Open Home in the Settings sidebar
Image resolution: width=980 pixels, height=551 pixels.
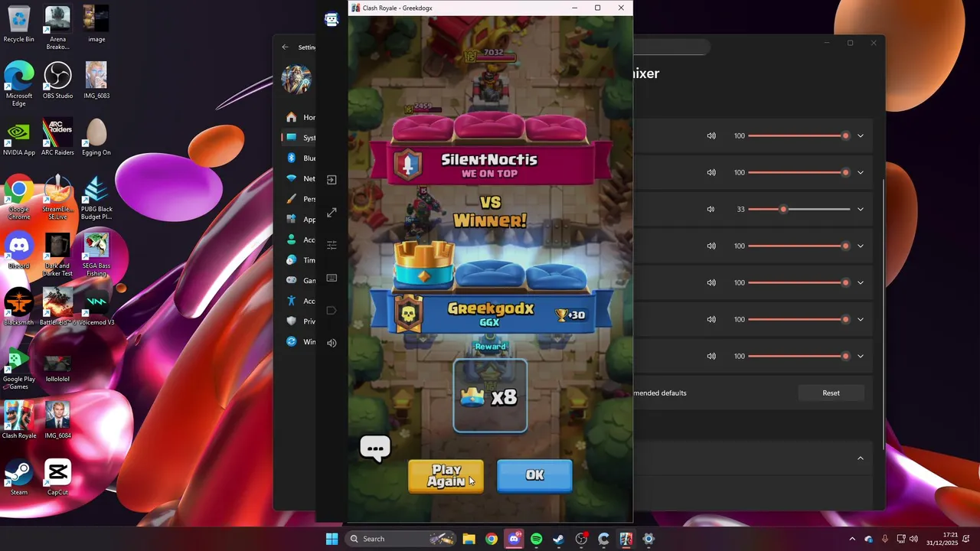tap(299, 117)
